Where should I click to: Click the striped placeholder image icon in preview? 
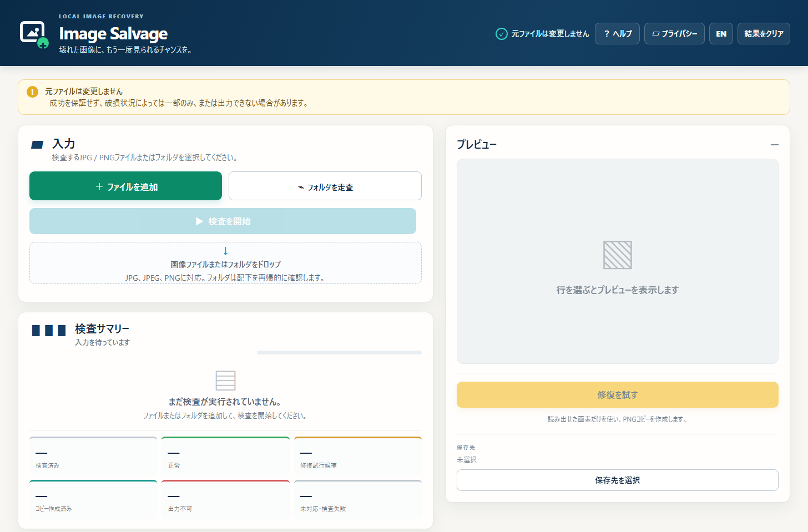pyautogui.click(x=618, y=255)
